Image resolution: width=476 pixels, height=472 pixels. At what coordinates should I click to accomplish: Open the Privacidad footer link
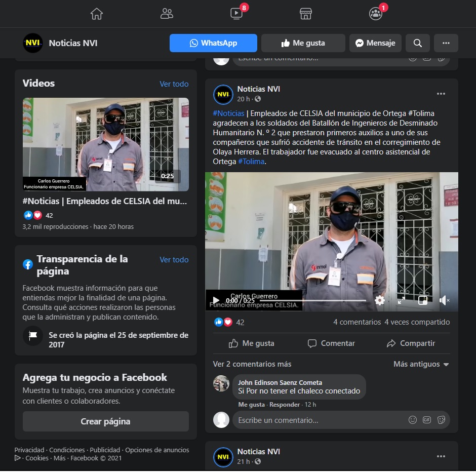click(x=29, y=450)
